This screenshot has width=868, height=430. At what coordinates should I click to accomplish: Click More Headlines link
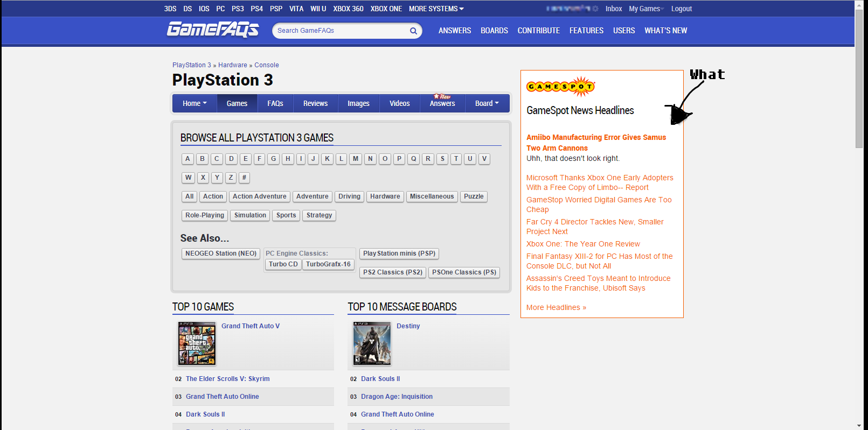pyautogui.click(x=556, y=307)
